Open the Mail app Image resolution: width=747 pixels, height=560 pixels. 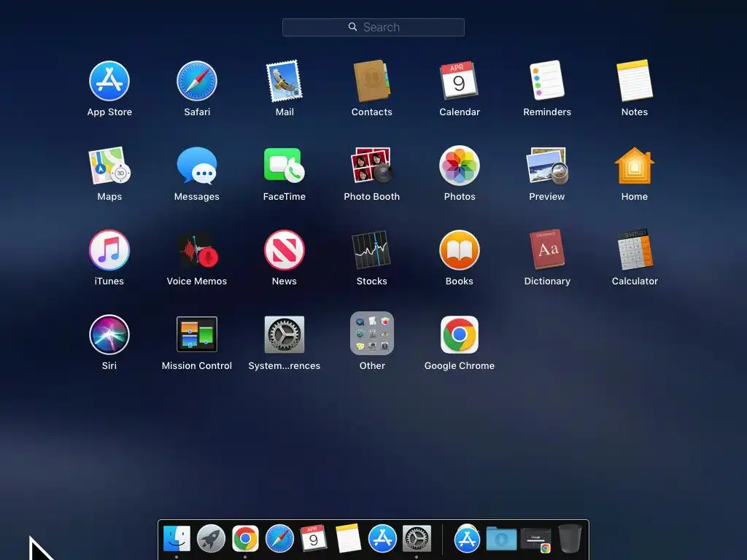pyautogui.click(x=285, y=81)
